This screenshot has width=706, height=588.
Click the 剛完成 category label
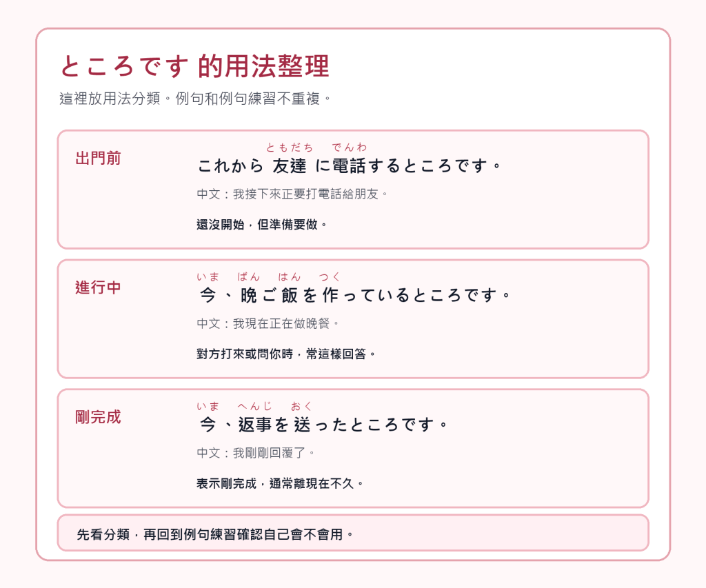click(98, 417)
